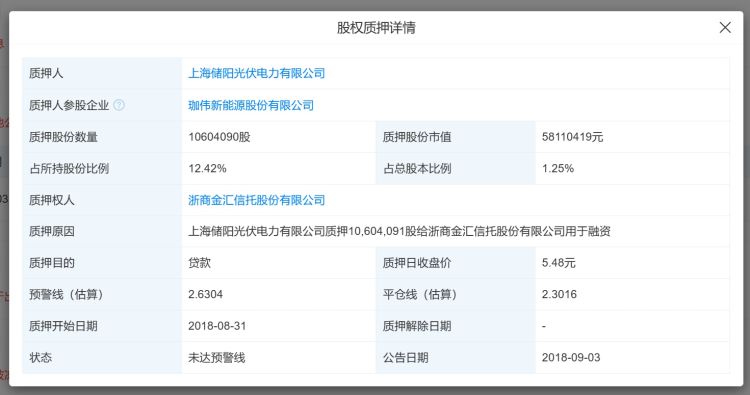Click the 质押目的 label
Screen dimensions: 750x395
[52, 263]
